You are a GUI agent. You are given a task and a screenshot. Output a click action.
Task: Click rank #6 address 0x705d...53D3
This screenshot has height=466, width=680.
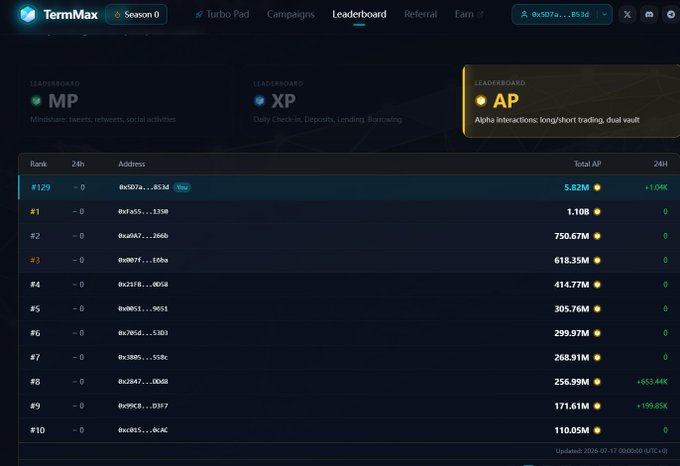(x=143, y=333)
